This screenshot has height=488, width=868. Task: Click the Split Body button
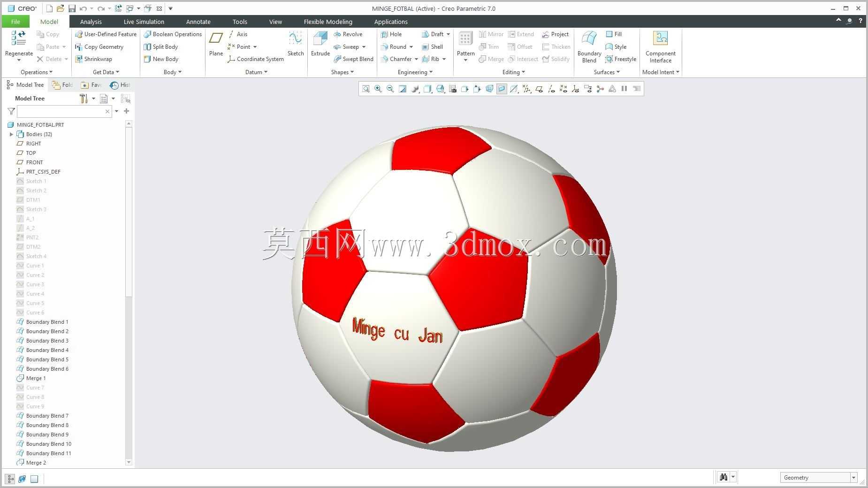pos(160,47)
